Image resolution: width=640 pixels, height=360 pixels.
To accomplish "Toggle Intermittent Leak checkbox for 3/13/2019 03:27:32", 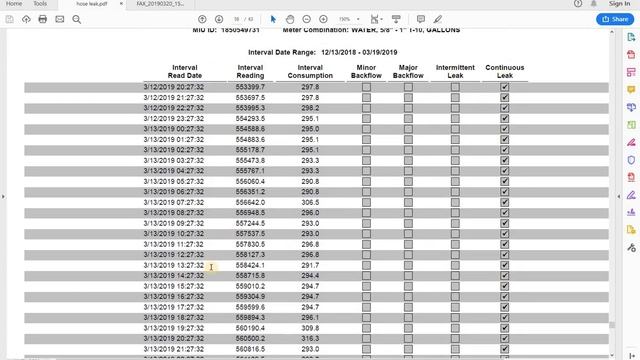I will (455, 160).
